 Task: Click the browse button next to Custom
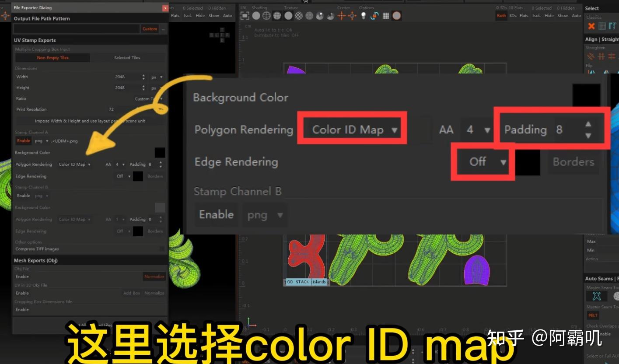[163, 29]
